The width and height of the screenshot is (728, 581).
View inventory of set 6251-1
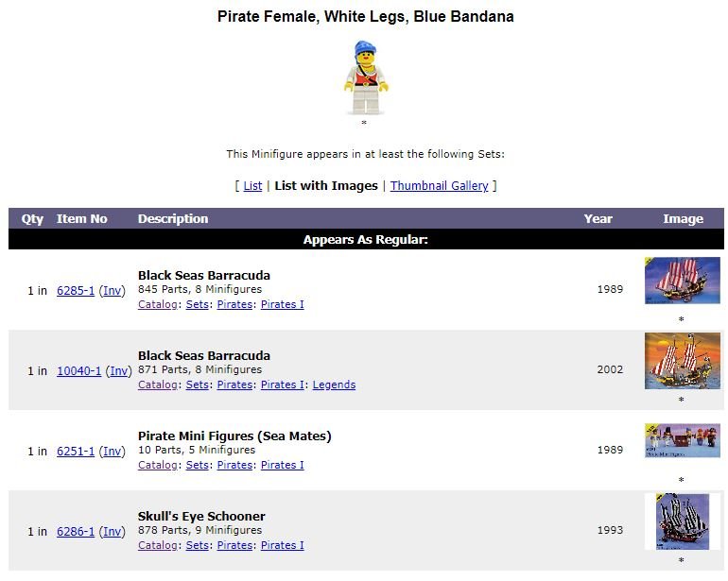[x=112, y=451]
